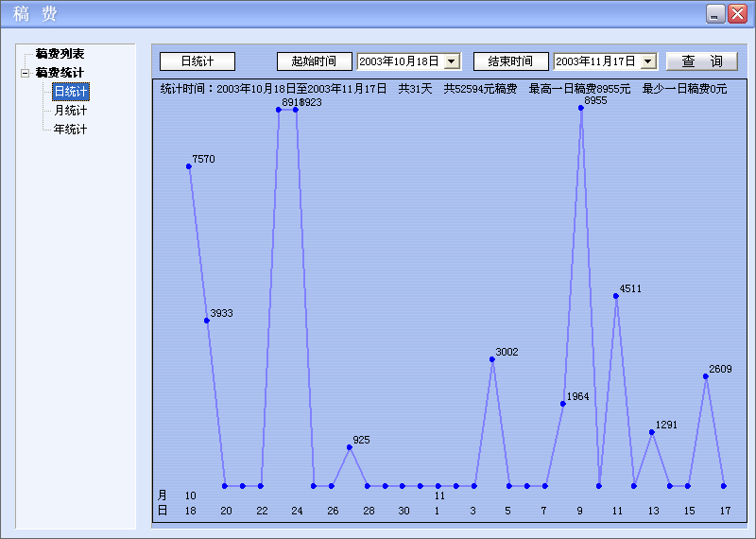Select 日统计 in the tree
Screen dimensions: 756x539
click(x=71, y=91)
